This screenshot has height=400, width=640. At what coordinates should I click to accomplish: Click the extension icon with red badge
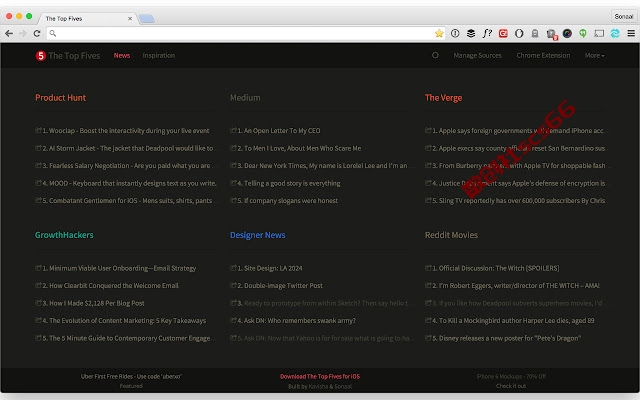(x=551, y=34)
